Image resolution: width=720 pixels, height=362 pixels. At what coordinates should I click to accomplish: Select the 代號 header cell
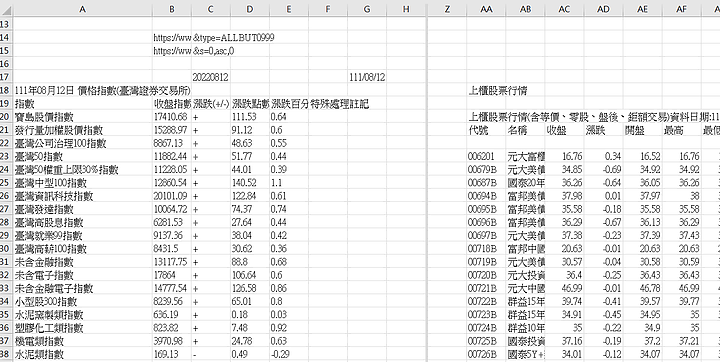coord(486,130)
